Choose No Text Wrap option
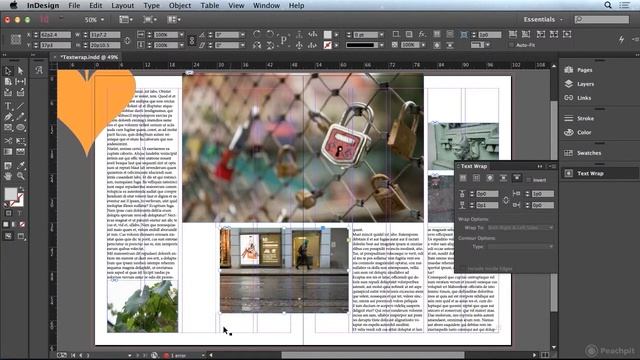Viewport: 640px width, 360px height. click(x=463, y=178)
